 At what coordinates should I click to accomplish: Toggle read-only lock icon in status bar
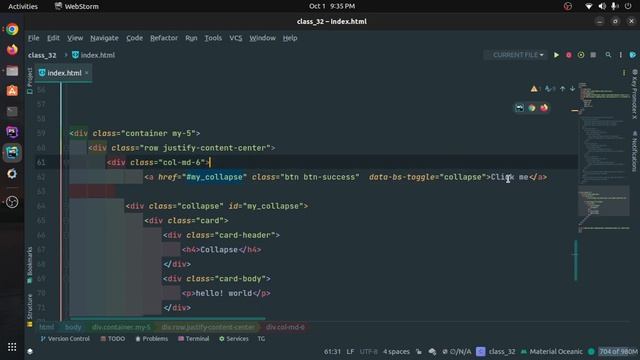419,351
